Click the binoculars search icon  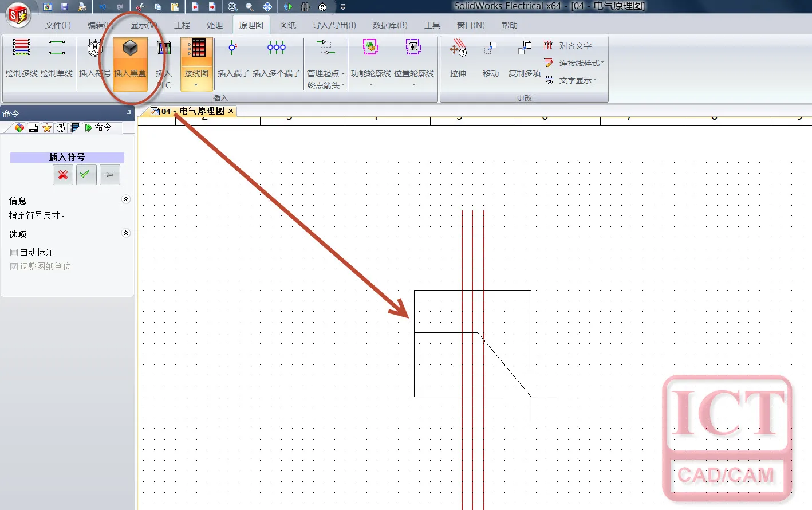point(305,7)
